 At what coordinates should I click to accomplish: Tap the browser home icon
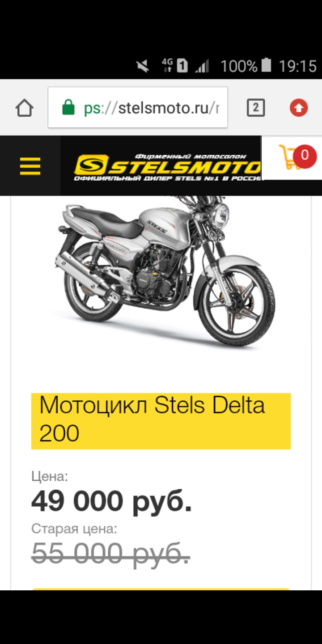coord(24,108)
